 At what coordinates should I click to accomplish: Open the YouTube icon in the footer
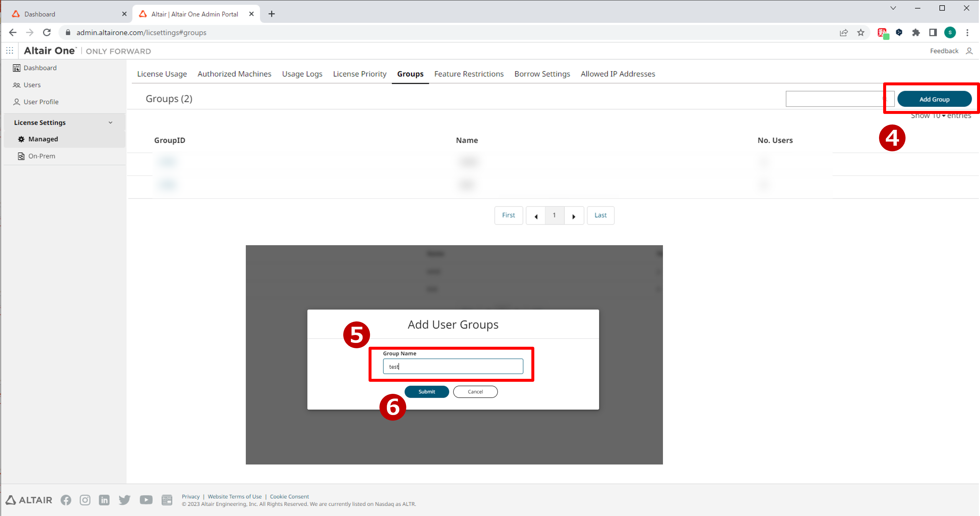146,500
